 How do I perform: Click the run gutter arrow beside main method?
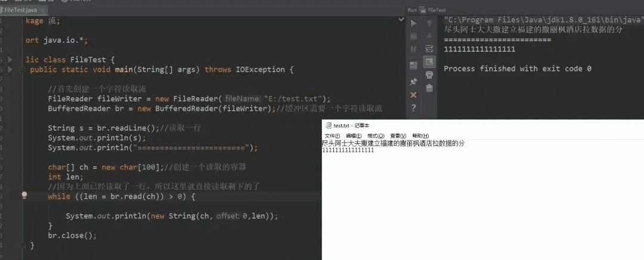pos(10,70)
